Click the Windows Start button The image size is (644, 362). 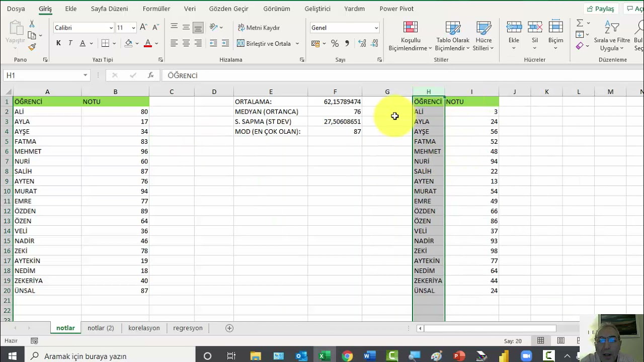(13, 356)
